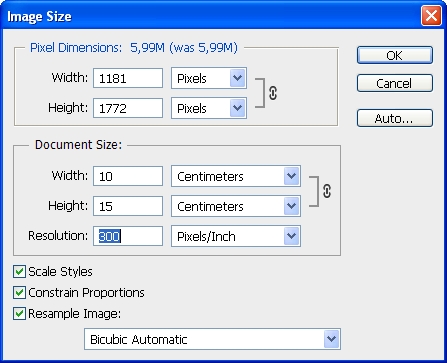Screen dimensions: 447x363
Task: Click the document size chain link icon
Action: 327,191
